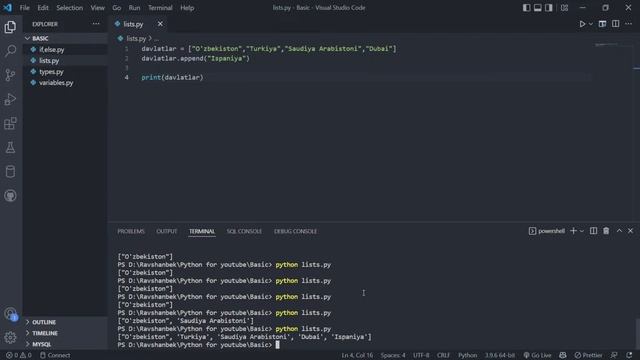Switch to the PROBLEMS panel tab
640x360 pixels.
(x=131, y=231)
